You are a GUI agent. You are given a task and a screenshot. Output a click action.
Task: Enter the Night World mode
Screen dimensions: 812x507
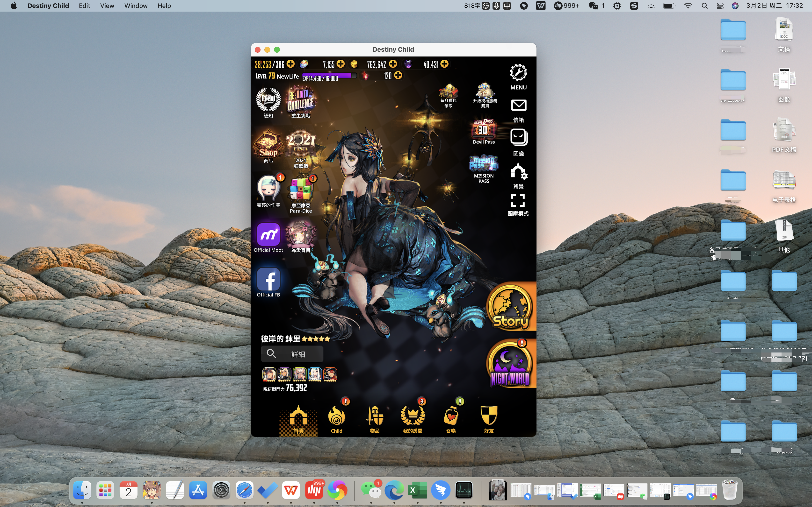pos(510,364)
